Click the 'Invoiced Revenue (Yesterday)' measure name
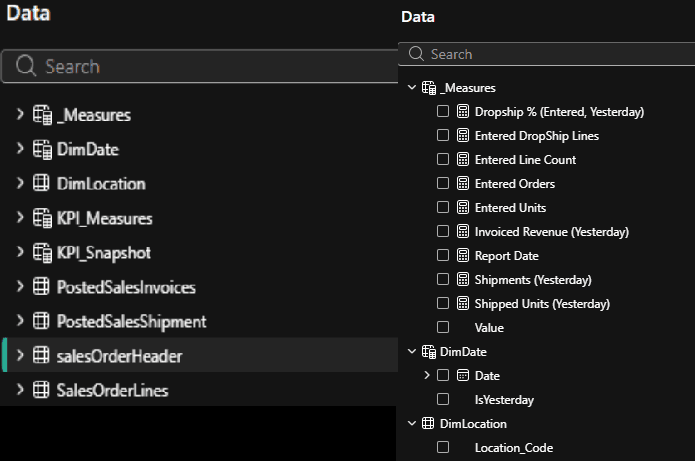This screenshot has height=461, width=695. [x=552, y=232]
